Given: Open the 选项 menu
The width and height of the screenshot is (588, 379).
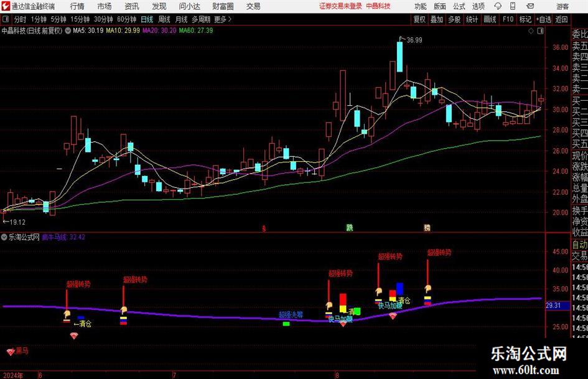Looking at the screenshot, I should (x=478, y=6).
